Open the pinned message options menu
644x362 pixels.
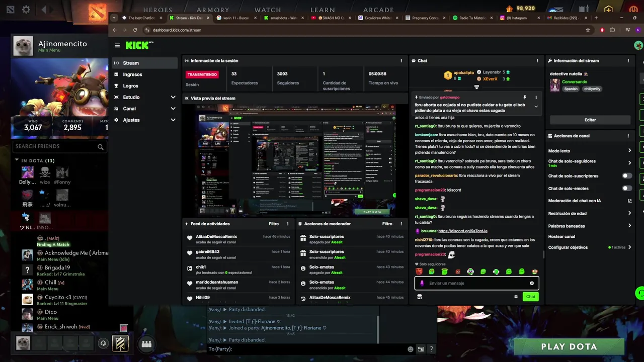pos(536,97)
